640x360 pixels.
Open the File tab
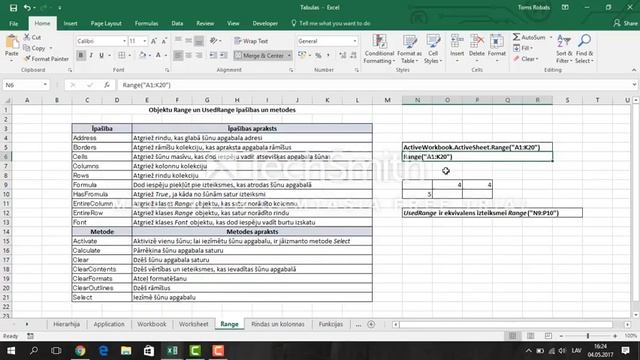click(x=13, y=24)
